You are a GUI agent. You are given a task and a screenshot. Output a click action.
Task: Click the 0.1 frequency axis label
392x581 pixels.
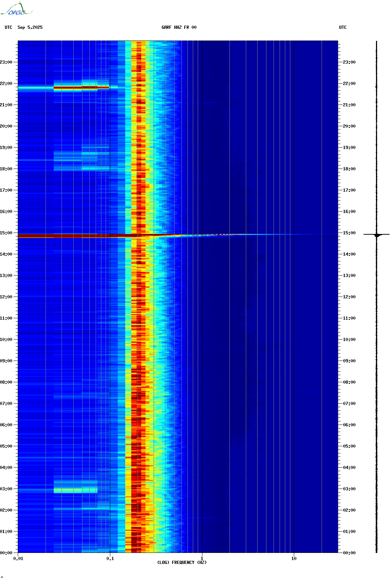tap(110, 559)
